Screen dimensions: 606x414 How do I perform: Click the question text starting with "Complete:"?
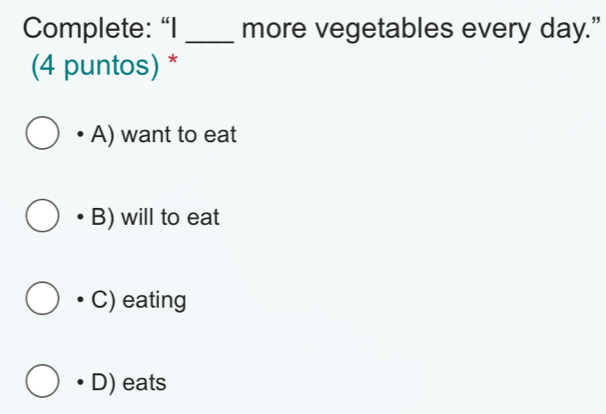pyautogui.click(x=299, y=28)
